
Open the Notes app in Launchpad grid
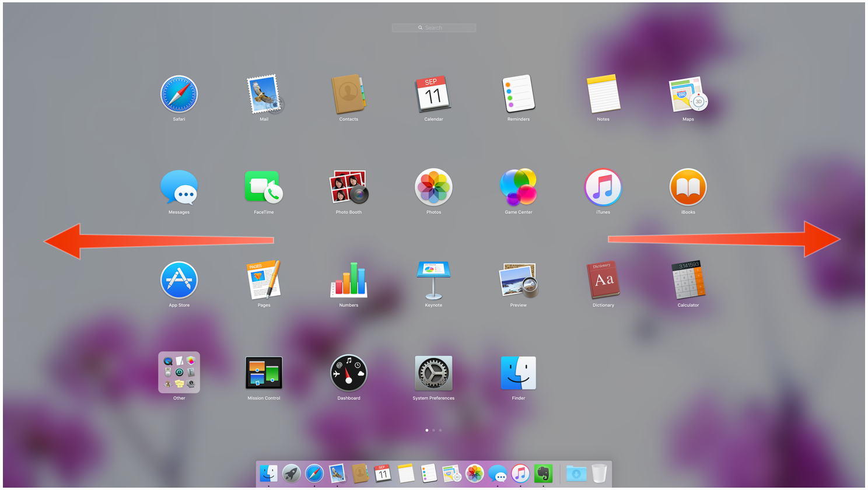click(603, 94)
